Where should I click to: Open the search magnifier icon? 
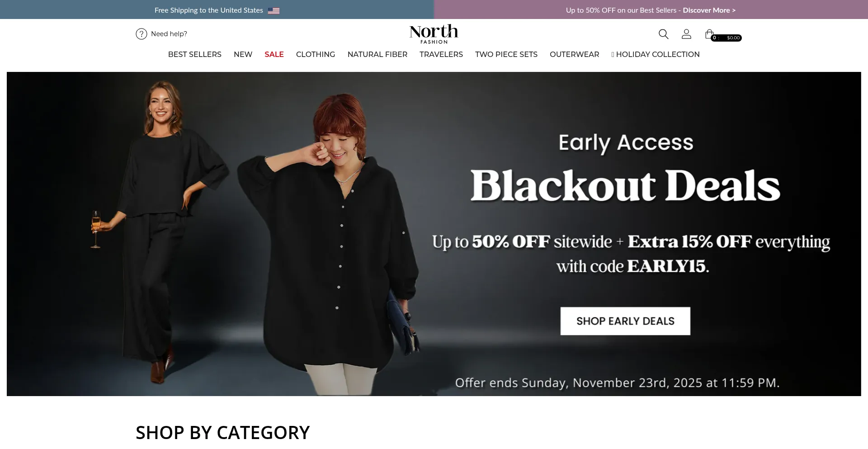tap(663, 34)
